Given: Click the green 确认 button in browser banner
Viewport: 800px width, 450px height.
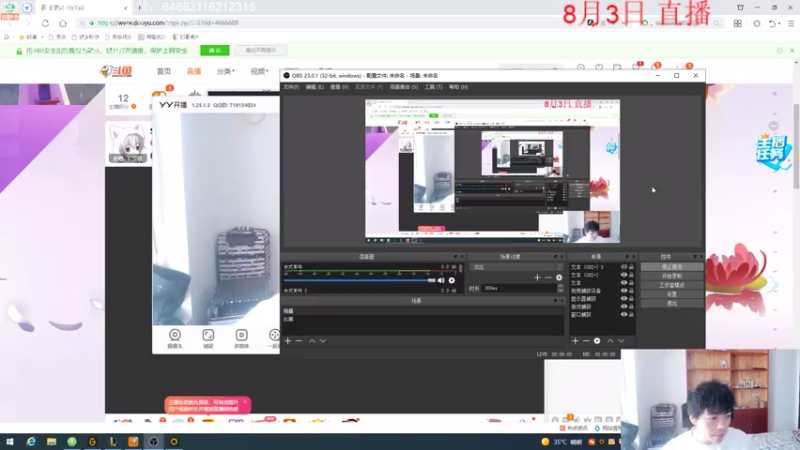Looking at the screenshot, I should [215, 51].
